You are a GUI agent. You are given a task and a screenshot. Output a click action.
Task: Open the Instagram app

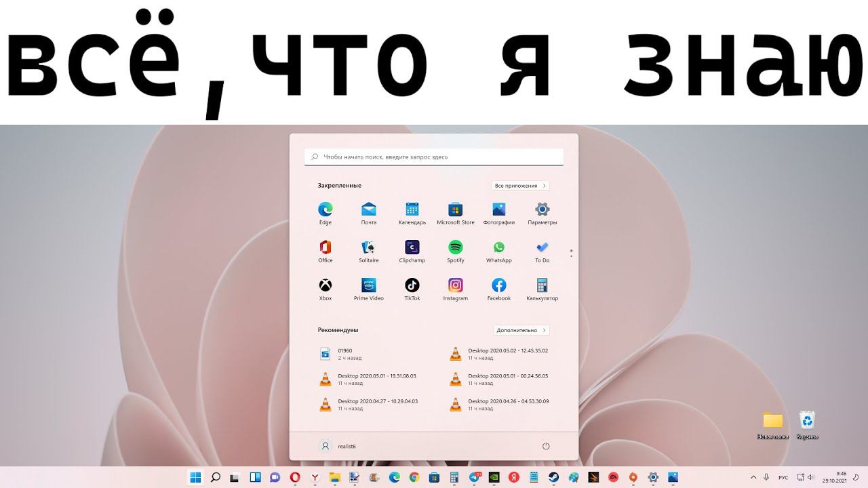click(x=456, y=289)
